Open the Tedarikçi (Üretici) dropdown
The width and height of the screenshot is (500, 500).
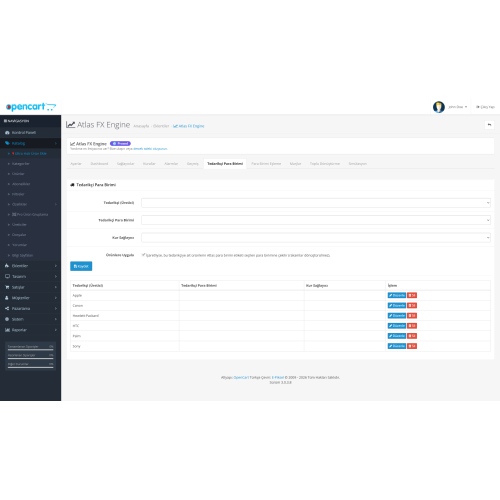[x=316, y=203]
